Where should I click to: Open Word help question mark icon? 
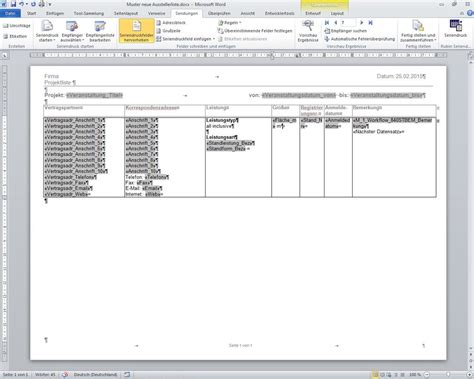tap(471, 13)
